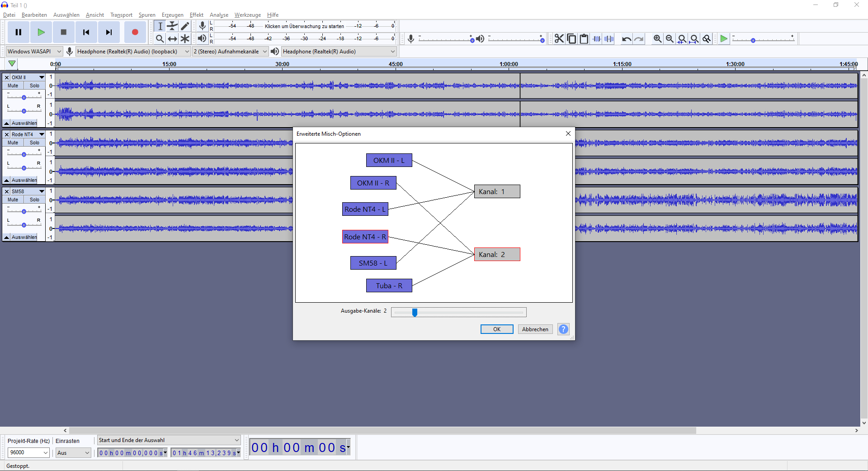Image resolution: width=868 pixels, height=471 pixels.
Task: Click the Zoom In magnifier
Action: click(657, 39)
